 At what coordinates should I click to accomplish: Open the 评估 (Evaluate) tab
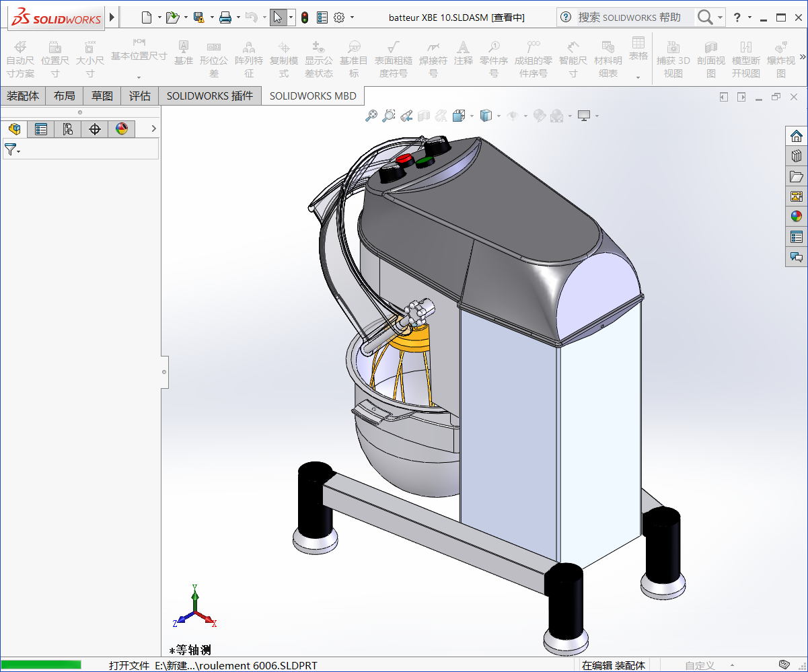click(x=139, y=96)
